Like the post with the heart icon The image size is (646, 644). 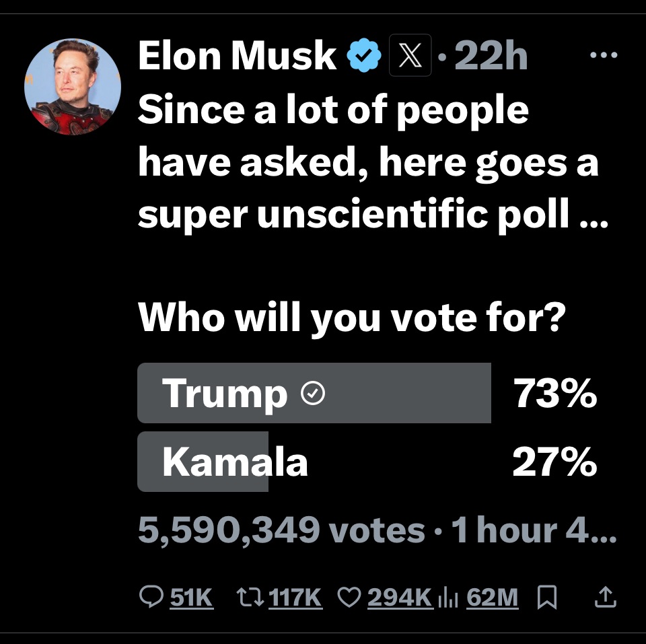point(348,597)
